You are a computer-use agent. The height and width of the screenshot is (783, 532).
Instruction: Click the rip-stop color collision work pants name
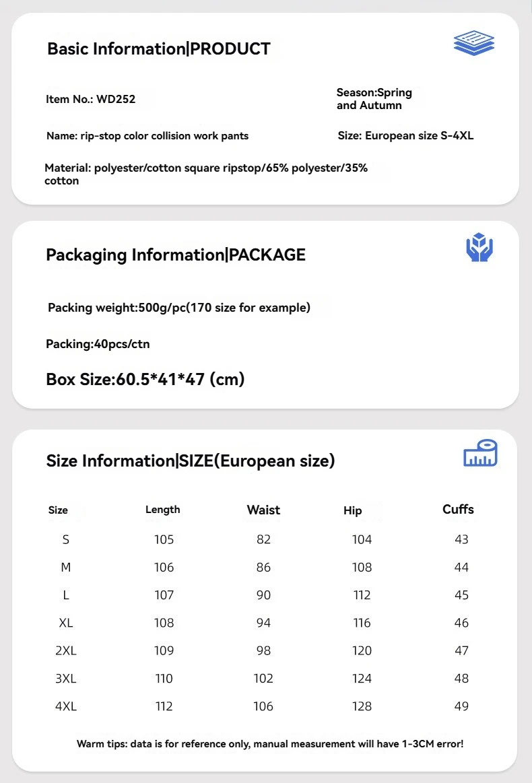pos(147,136)
